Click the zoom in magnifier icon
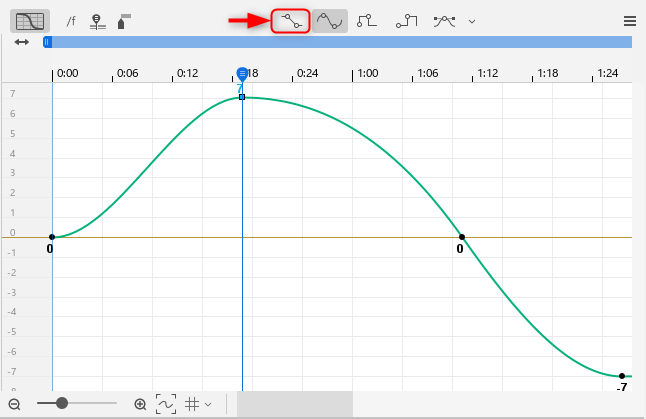 pos(140,404)
